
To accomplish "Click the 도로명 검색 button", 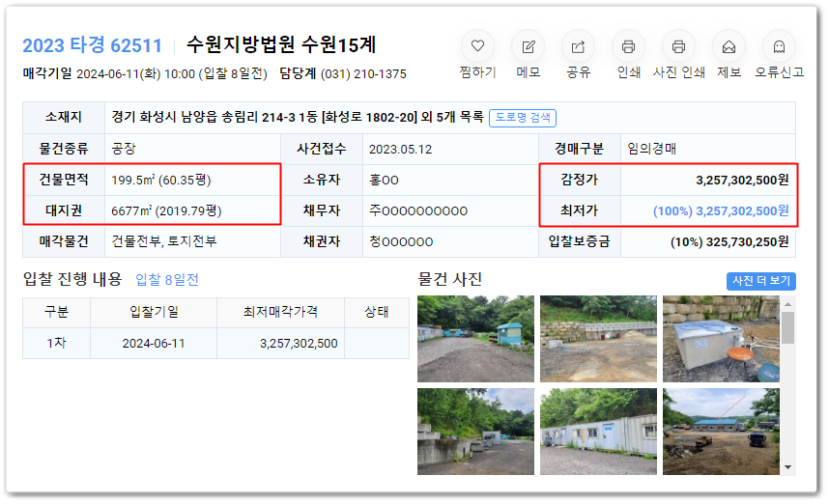I will (x=523, y=117).
